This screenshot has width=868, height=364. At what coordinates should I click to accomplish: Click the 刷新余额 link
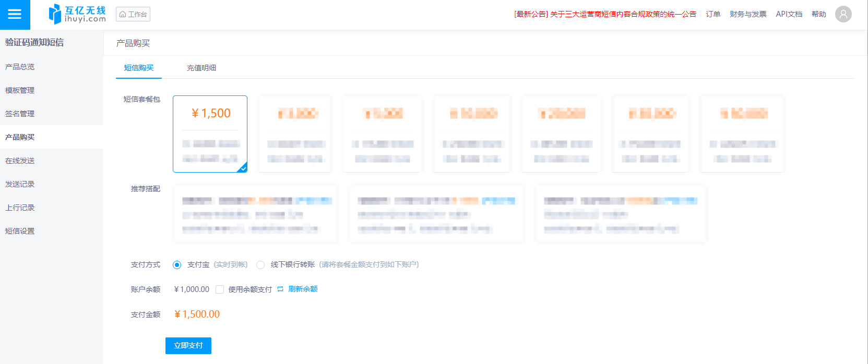pyautogui.click(x=303, y=289)
